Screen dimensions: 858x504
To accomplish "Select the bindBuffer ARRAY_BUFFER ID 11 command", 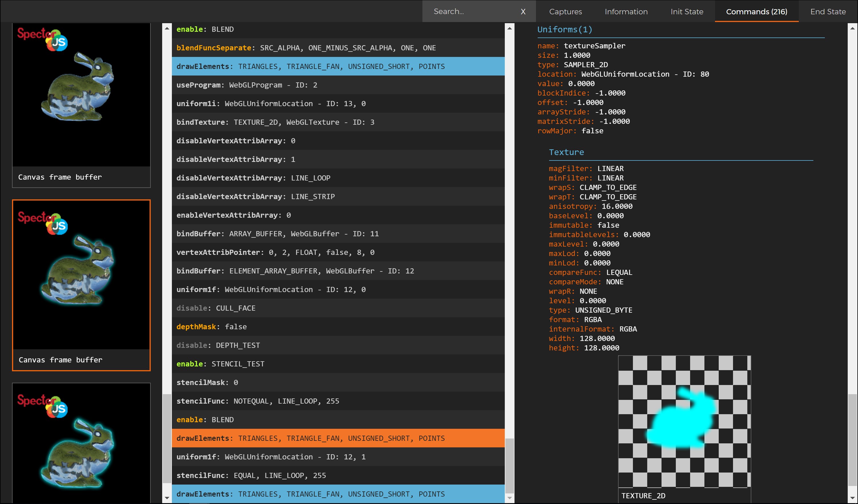I will 338,234.
